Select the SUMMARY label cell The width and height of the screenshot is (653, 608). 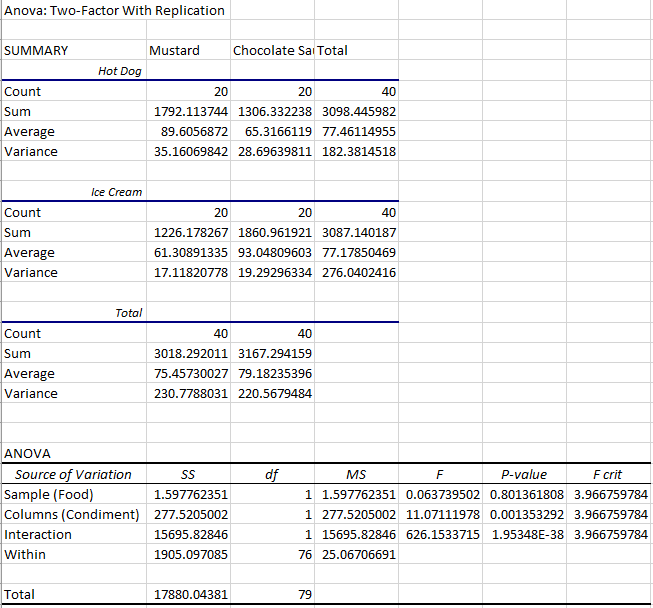pyautogui.click(x=37, y=51)
